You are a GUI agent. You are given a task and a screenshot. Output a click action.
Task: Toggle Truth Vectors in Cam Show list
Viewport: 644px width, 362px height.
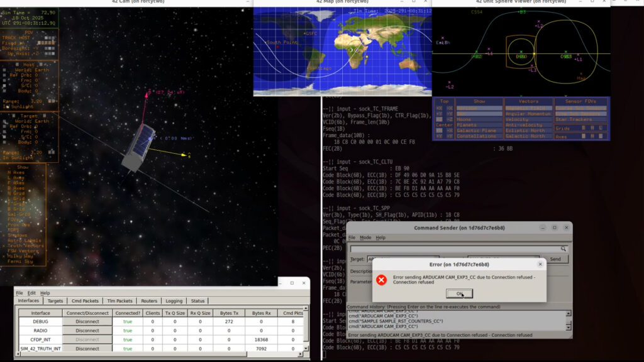click(x=24, y=246)
